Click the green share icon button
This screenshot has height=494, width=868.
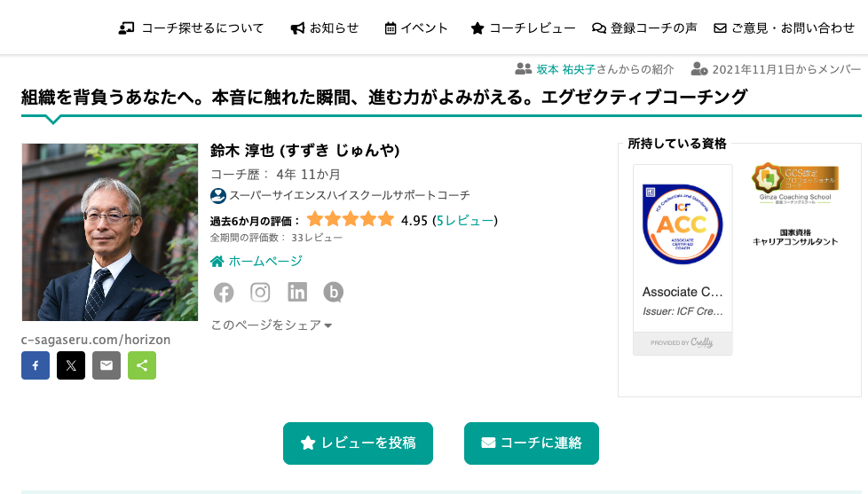(142, 365)
